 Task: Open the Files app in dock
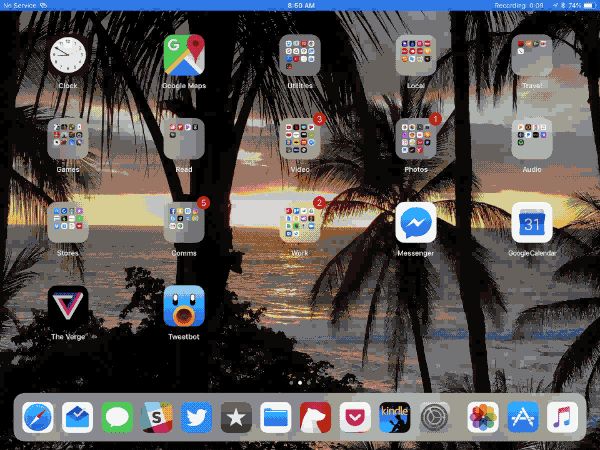(x=276, y=417)
